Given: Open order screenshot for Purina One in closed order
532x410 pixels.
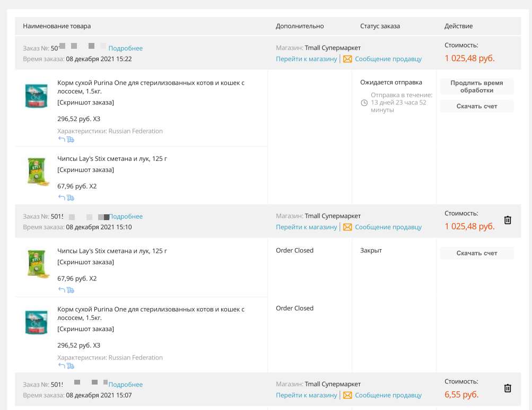Looking at the screenshot, I should click(85, 329).
